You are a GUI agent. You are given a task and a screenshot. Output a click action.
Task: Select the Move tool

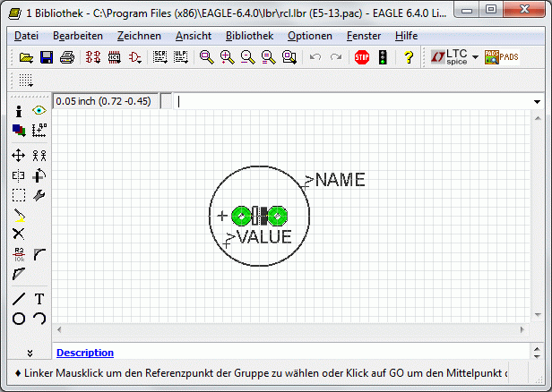tap(18, 156)
